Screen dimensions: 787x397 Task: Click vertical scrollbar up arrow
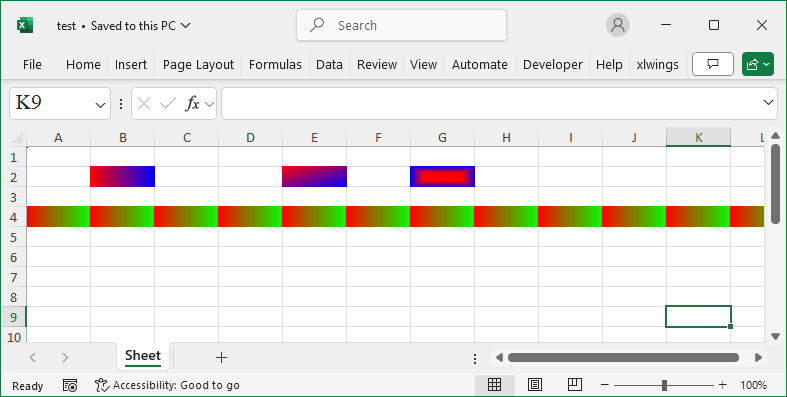click(775, 136)
